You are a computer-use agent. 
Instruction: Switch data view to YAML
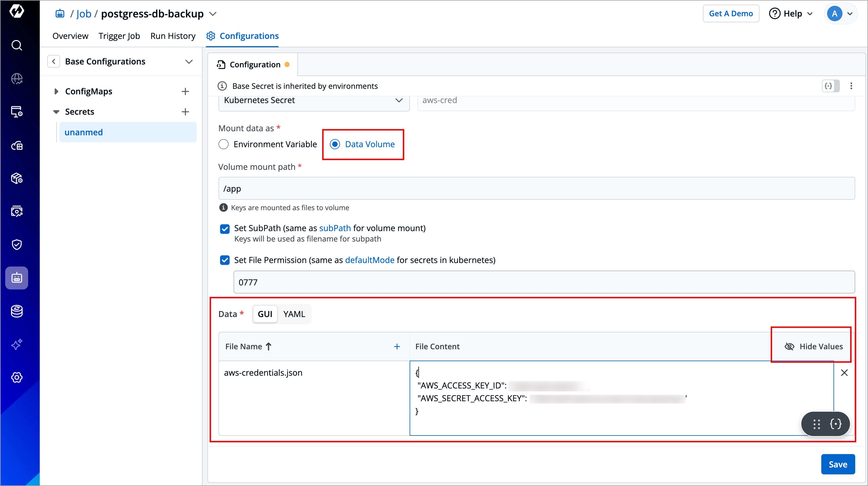pyautogui.click(x=294, y=314)
